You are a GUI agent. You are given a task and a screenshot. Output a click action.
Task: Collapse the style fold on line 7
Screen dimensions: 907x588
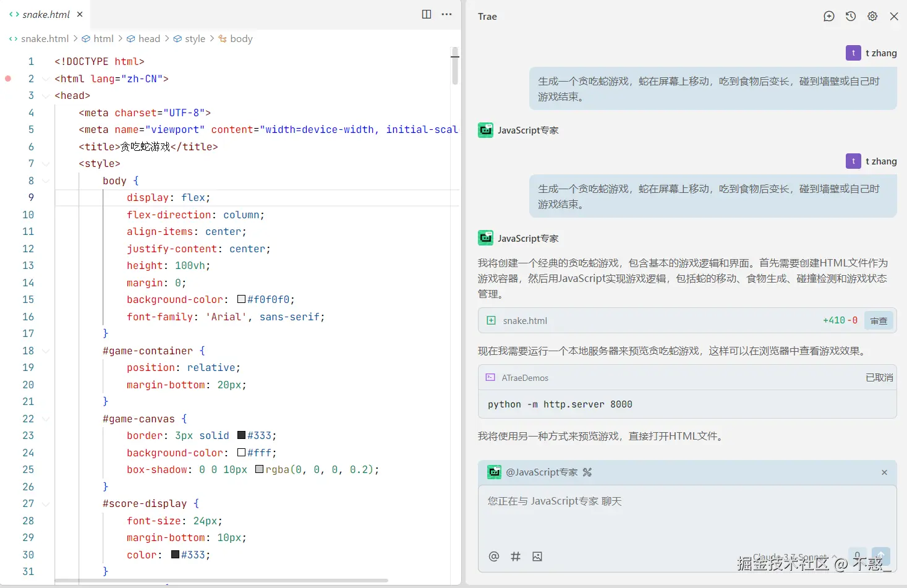tap(46, 164)
